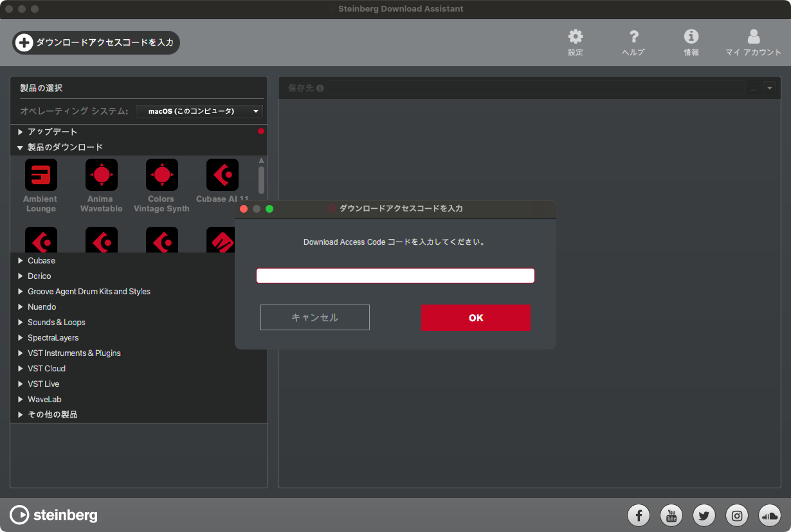Open the Facebook icon in footer
Image resolution: width=791 pixels, height=532 pixels.
tap(639, 515)
